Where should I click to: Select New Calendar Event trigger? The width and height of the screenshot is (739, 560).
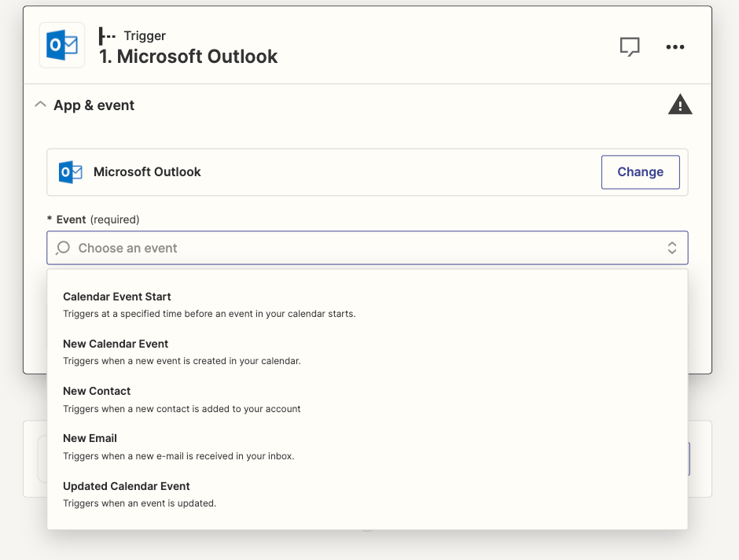(367, 352)
